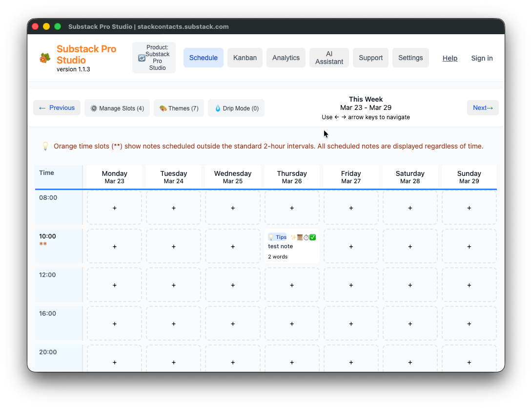
Task: Click the Help link
Action: coord(450,58)
